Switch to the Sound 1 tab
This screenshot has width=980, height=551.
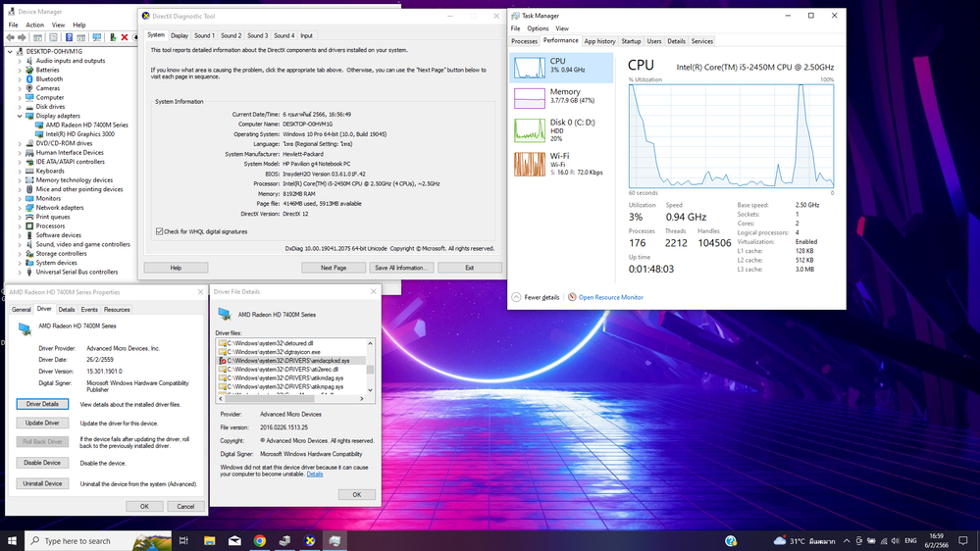(204, 36)
